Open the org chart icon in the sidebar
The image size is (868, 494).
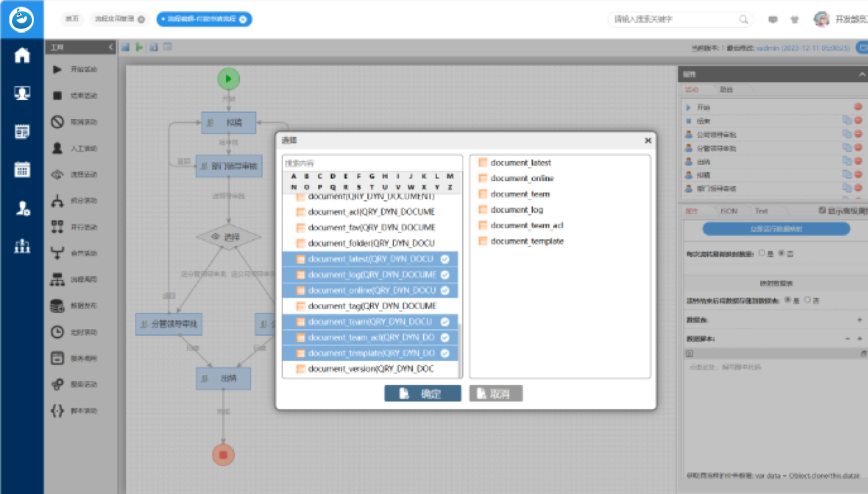[22, 246]
